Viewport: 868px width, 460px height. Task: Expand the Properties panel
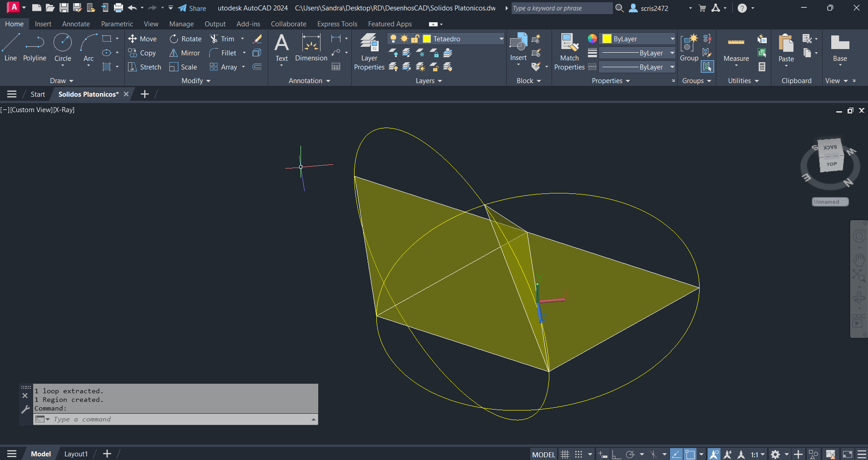pos(611,81)
